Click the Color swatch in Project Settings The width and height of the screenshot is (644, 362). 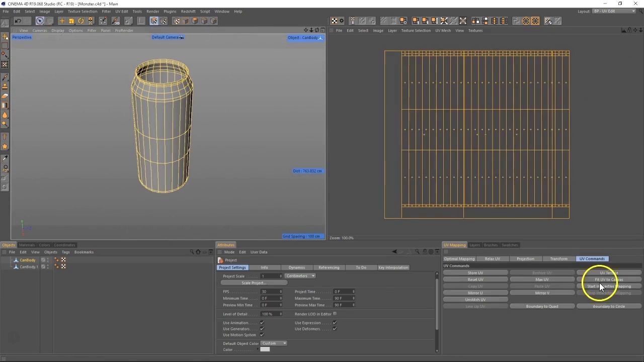[x=265, y=349]
